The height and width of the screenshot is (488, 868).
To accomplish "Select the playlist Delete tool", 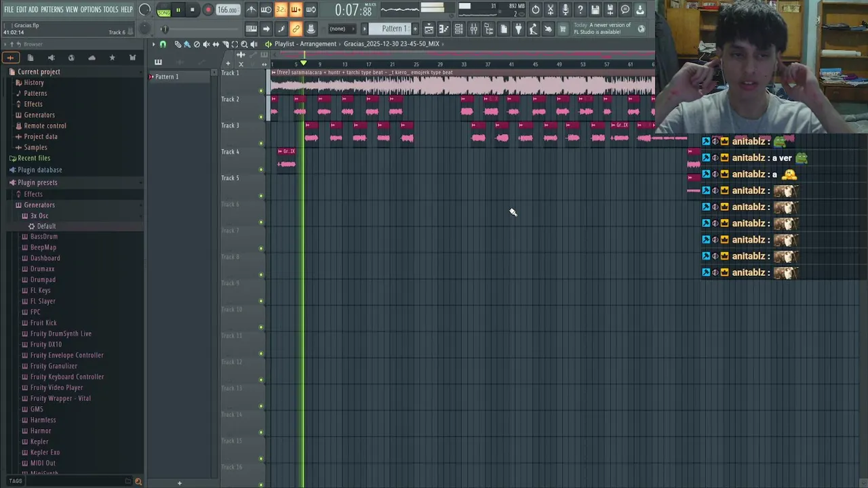I will [x=197, y=44].
